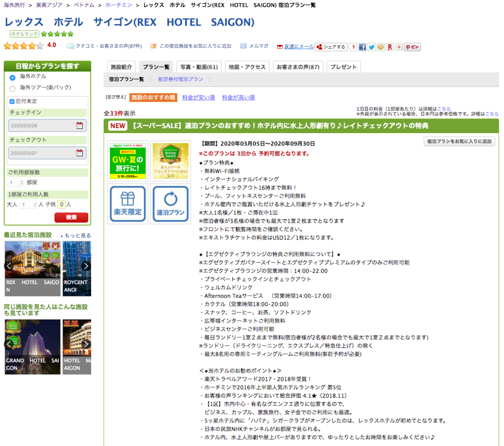Click the red 検索 search button
This screenshot has width=504, height=446.
point(71,217)
